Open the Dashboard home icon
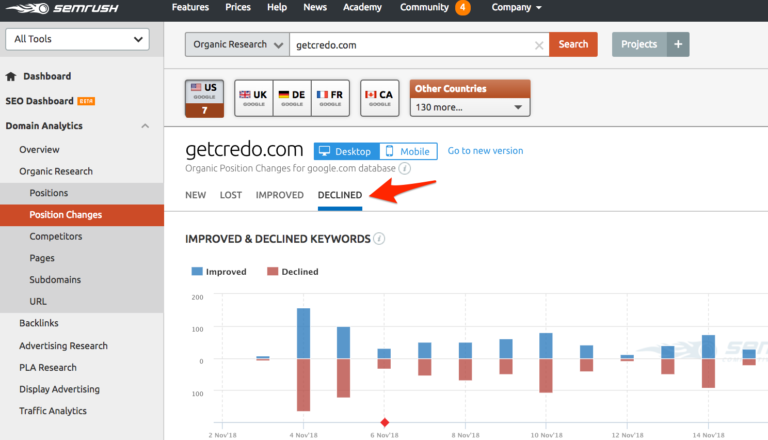Viewport: 768px width, 440px height. pyautogui.click(x=11, y=76)
